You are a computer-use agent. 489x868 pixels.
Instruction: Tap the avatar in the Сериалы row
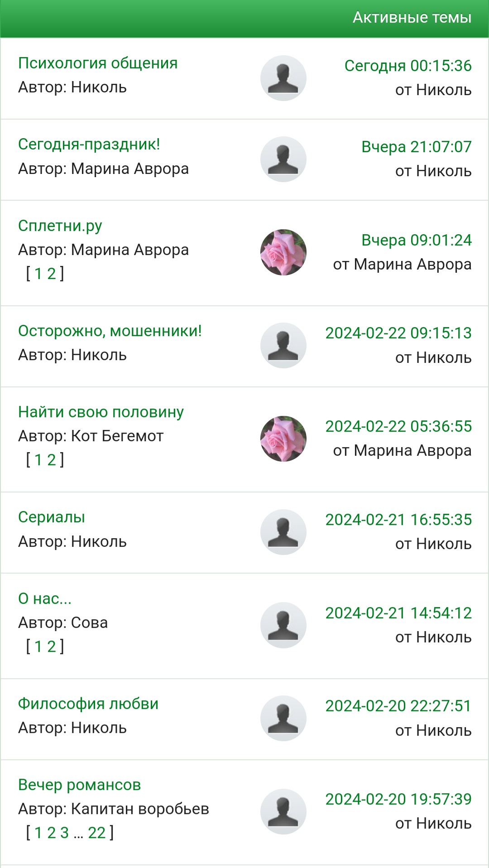point(283,532)
